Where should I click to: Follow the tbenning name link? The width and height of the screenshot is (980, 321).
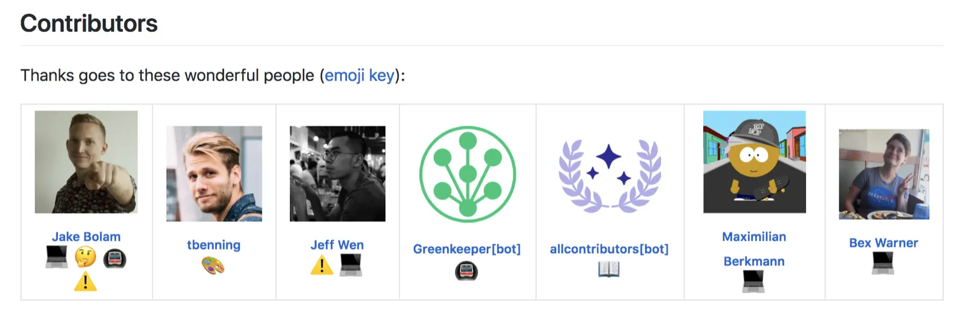point(214,245)
